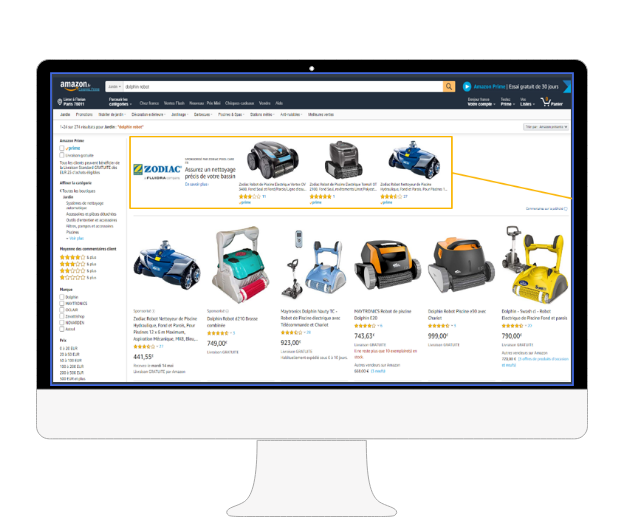Open star rating of 923,00 Maytronics robot
The height and width of the screenshot is (525, 636).
(x=291, y=332)
